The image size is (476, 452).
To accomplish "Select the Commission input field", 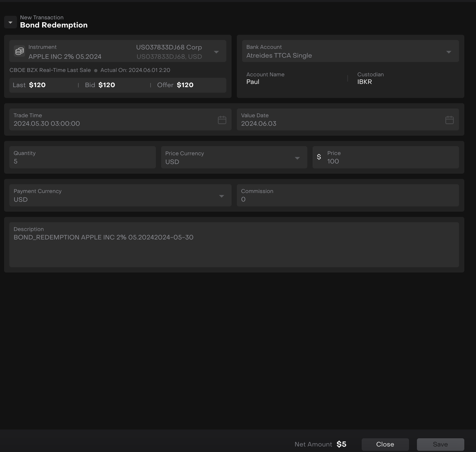I will point(347,199).
